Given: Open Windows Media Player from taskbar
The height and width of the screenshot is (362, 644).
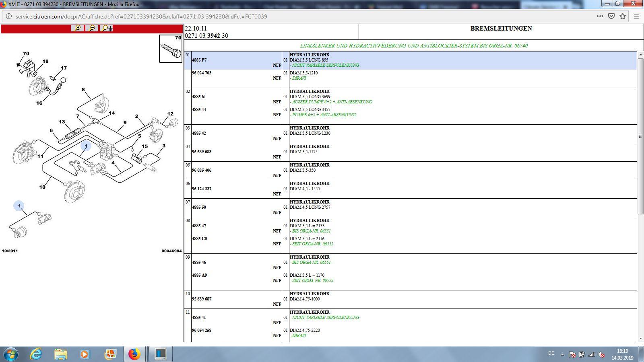Looking at the screenshot, I should point(85,354).
